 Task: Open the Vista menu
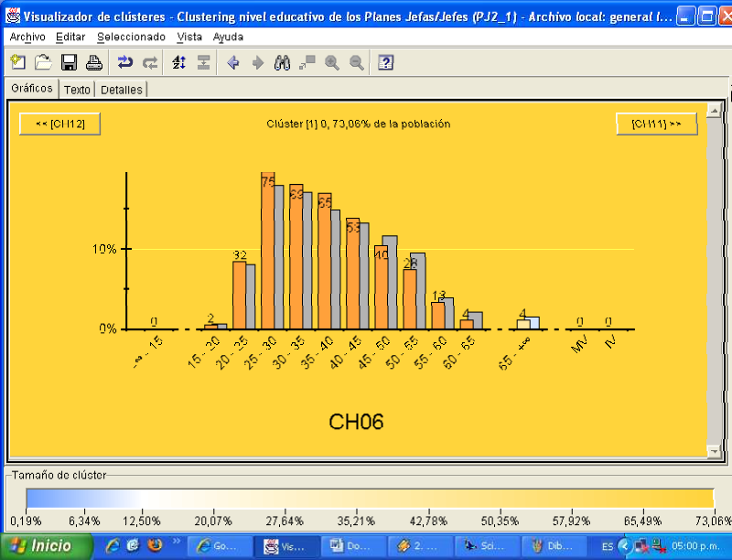pyautogui.click(x=189, y=37)
